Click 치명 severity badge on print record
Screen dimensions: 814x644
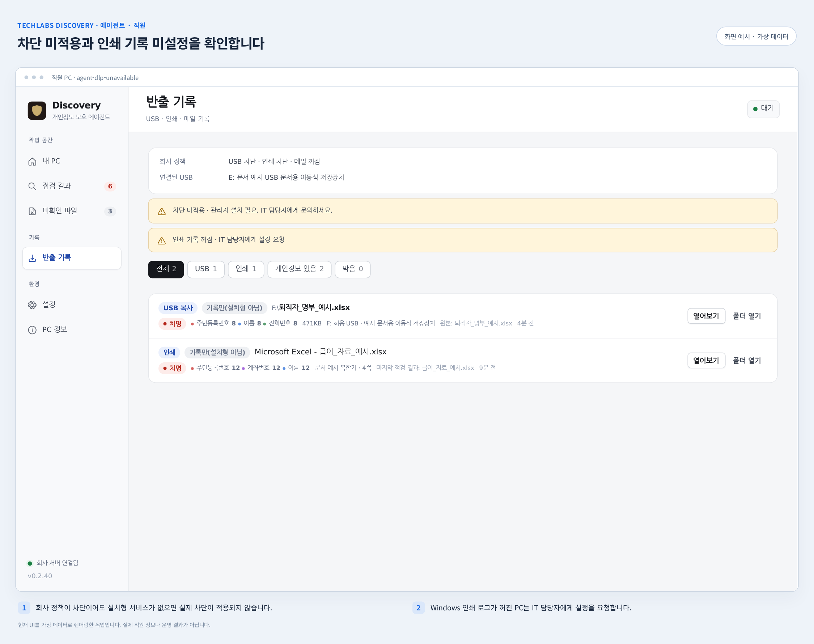coord(172,368)
